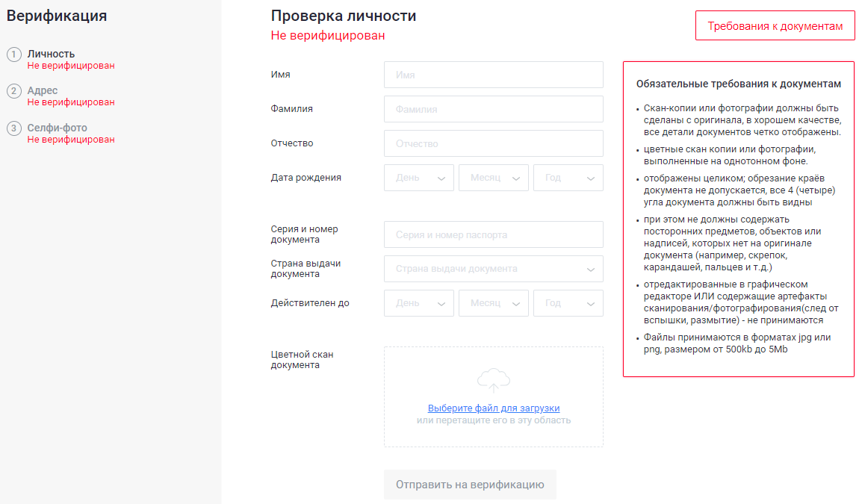Screen dimensions: 859x504
Task: Open the День dropdown for Действителен до
Action: pyautogui.click(x=419, y=303)
